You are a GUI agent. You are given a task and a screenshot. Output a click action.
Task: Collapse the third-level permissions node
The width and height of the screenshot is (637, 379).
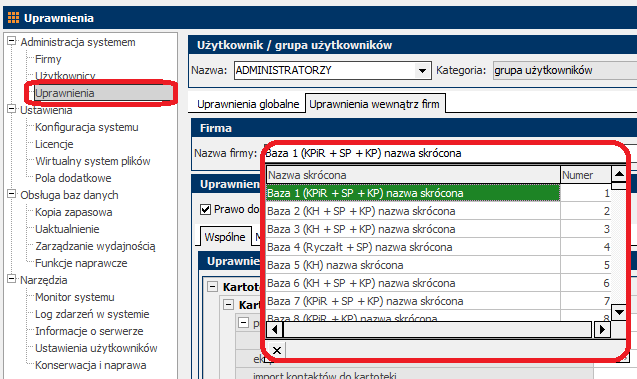tap(243, 323)
